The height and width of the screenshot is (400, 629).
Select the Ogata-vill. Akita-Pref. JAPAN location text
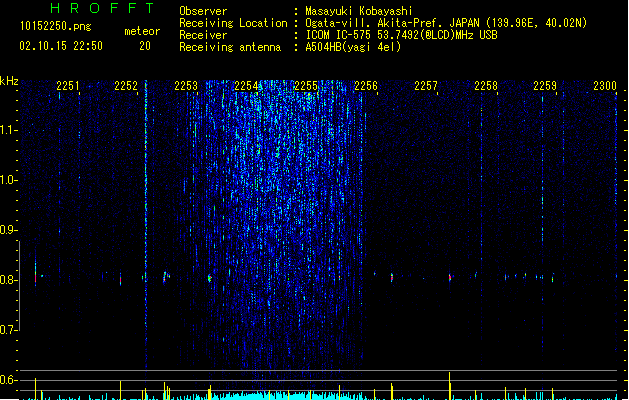point(446,23)
